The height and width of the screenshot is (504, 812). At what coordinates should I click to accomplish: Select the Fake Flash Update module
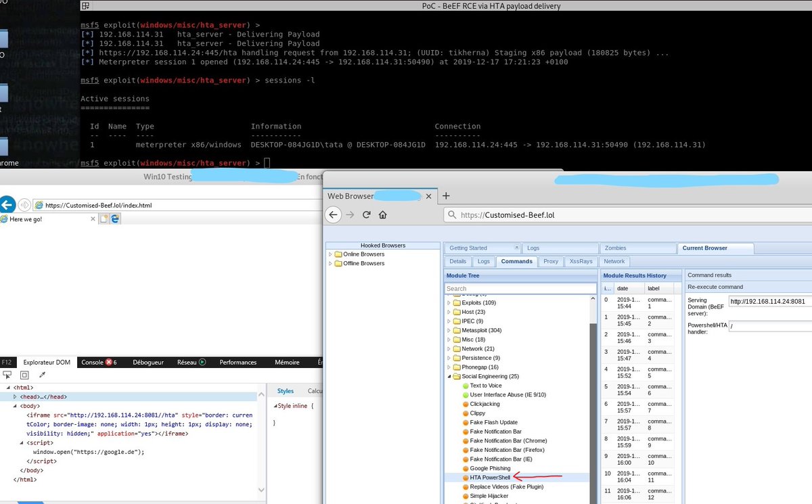[x=494, y=422]
